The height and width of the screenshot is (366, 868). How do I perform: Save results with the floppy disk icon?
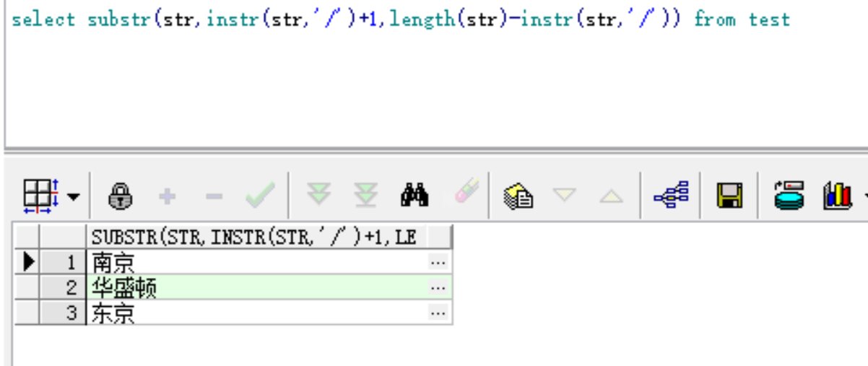click(729, 196)
